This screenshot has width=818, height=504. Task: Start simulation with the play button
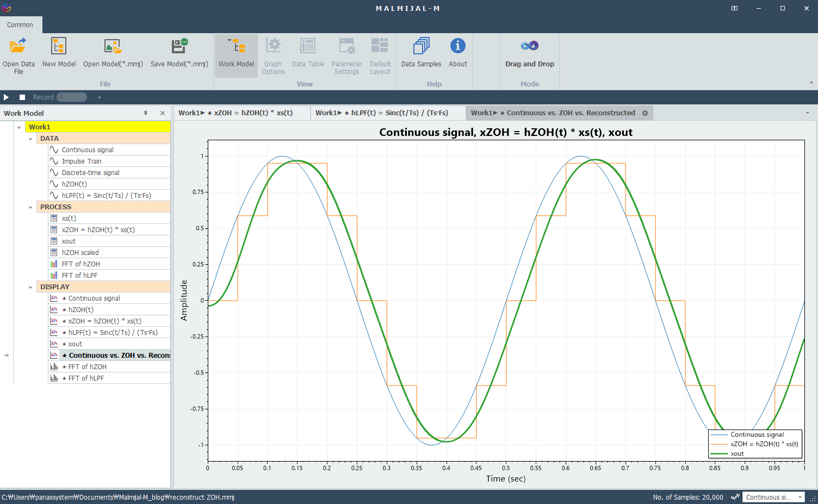coord(7,97)
